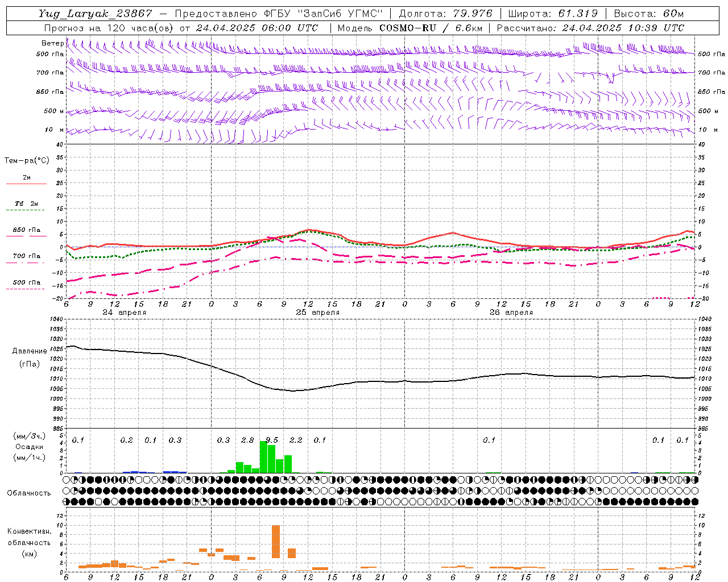The height and width of the screenshot is (582, 728).
Task: Click the Осадки precipitation label
Action: pyautogui.click(x=29, y=447)
